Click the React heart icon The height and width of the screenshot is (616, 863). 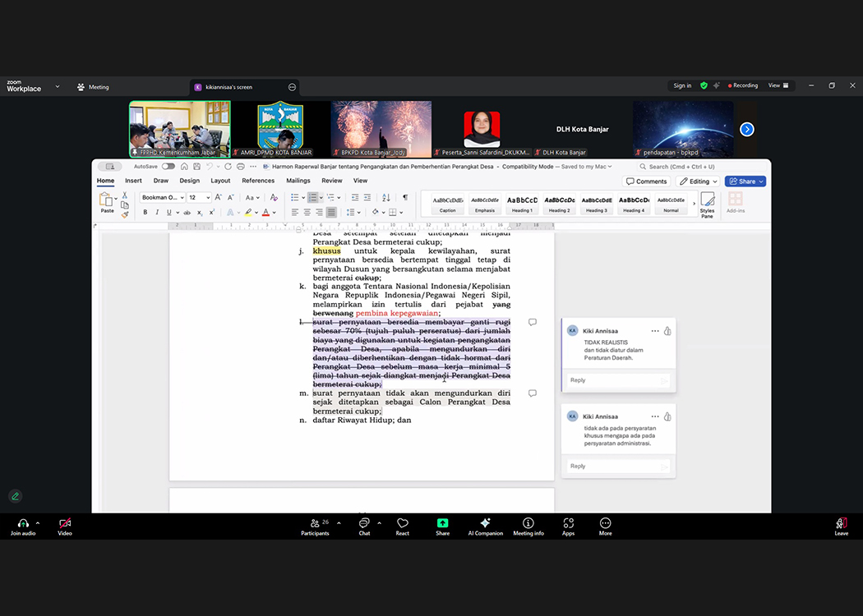pos(403,523)
